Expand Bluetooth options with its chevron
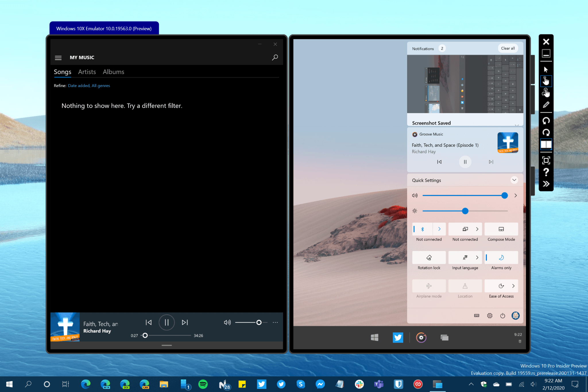The width and height of the screenshot is (588, 392). [x=439, y=229]
